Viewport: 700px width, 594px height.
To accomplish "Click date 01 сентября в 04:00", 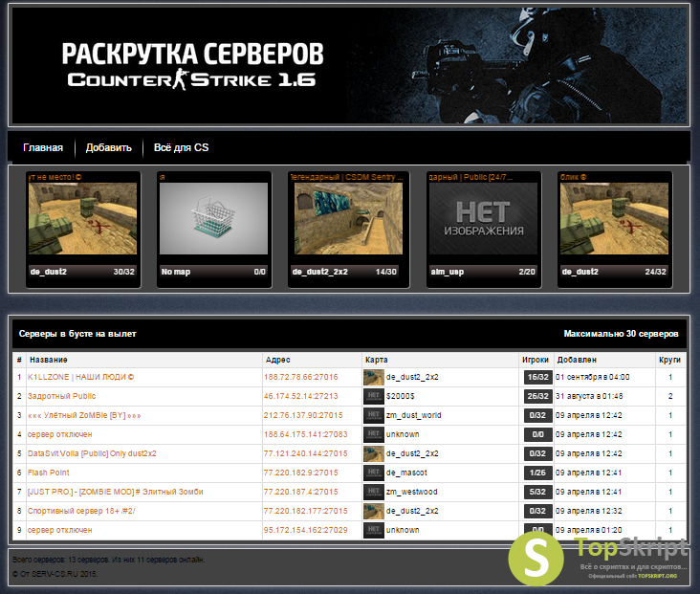I will 592,378.
